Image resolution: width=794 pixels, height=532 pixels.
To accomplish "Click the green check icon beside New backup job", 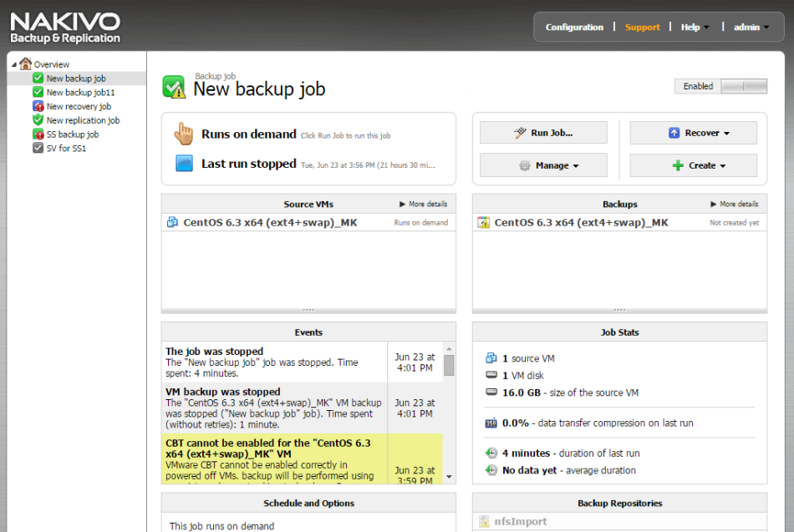I will click(x=38, y=78).
